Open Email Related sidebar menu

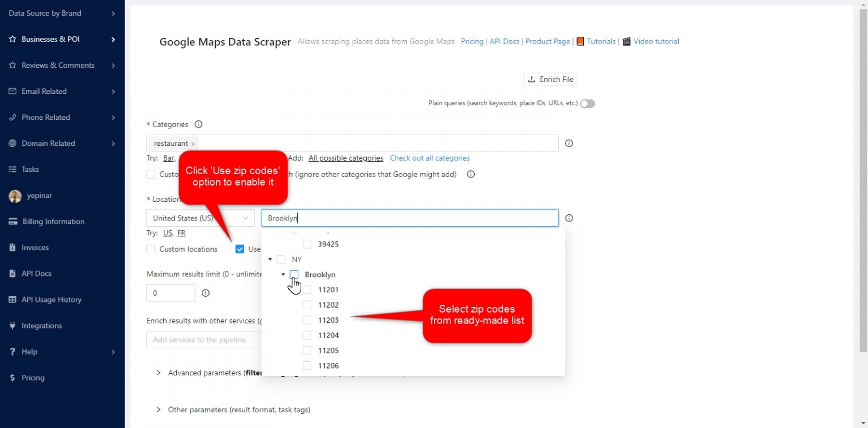coord(44,91)
